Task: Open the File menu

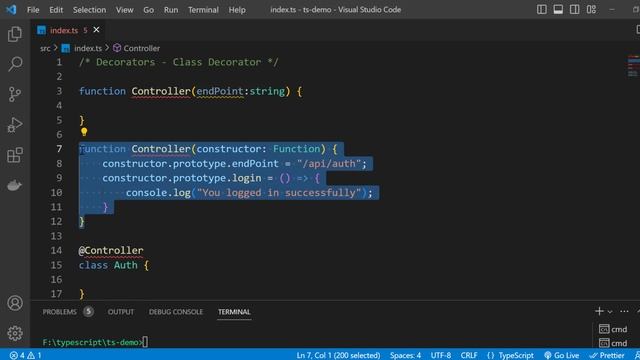Action: (33, 10)
